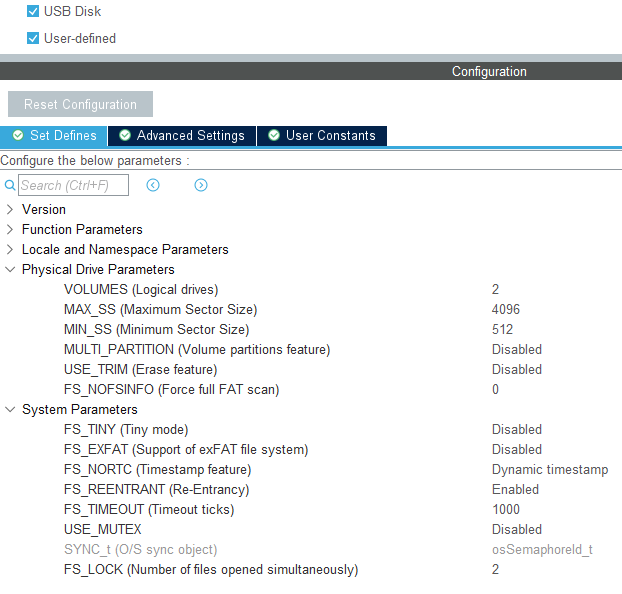Expand the Version section

10,210
